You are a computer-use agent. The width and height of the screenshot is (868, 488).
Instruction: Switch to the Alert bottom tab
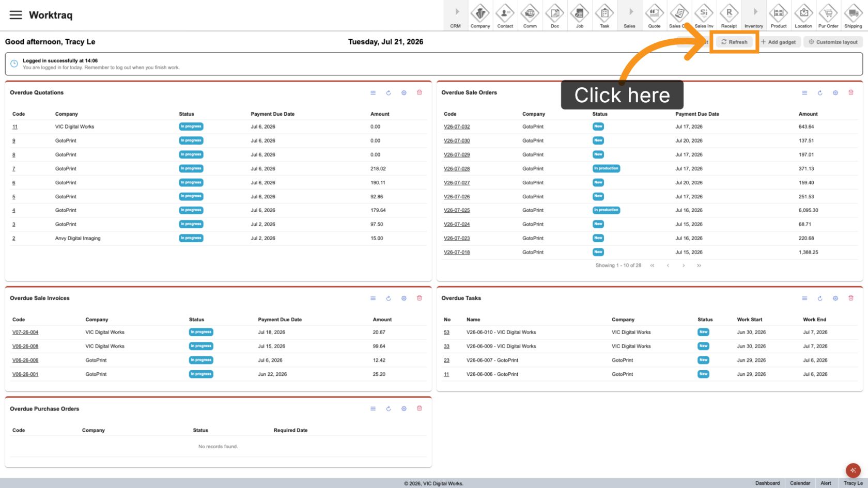pyautogui.click(x=826, y=483)
